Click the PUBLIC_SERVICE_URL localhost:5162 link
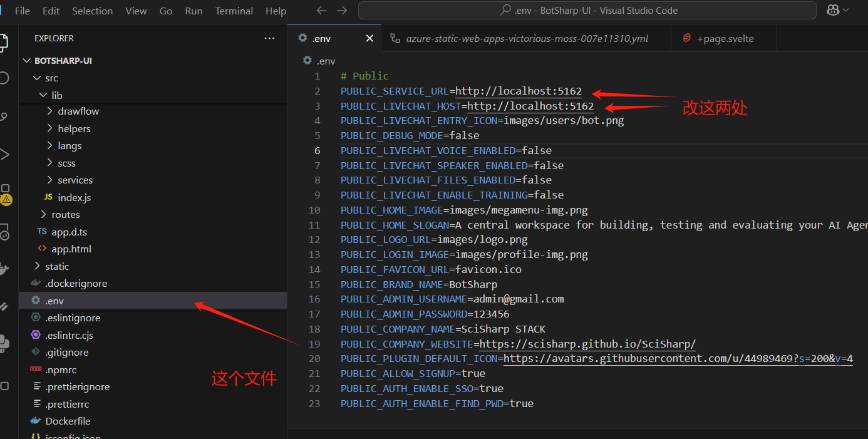Screen dimensions: 868x439 [519, 91]
